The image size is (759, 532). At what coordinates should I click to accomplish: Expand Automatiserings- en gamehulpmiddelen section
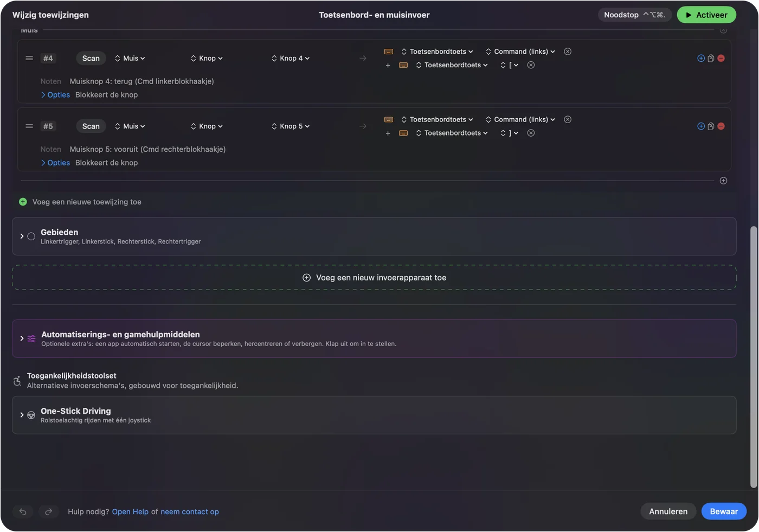coord(22,338)
